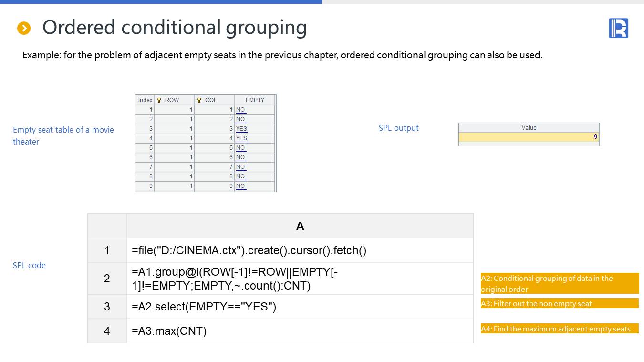Click the key icon in COL header
Screen dimensions: 644x362
[199, 100]
